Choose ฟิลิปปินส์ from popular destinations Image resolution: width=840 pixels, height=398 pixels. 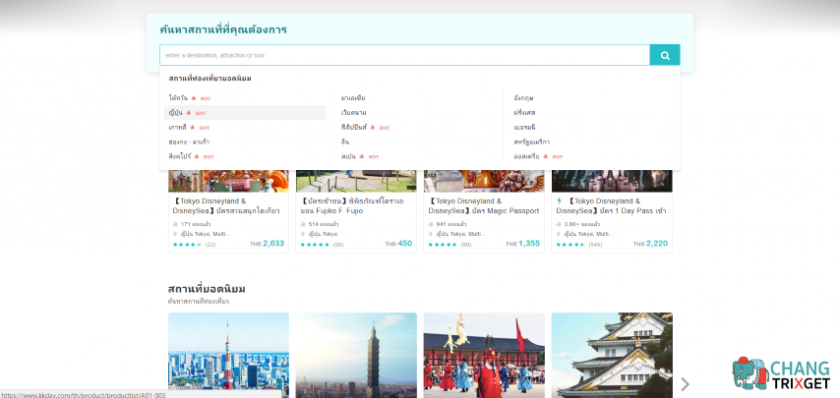point(354,127)
